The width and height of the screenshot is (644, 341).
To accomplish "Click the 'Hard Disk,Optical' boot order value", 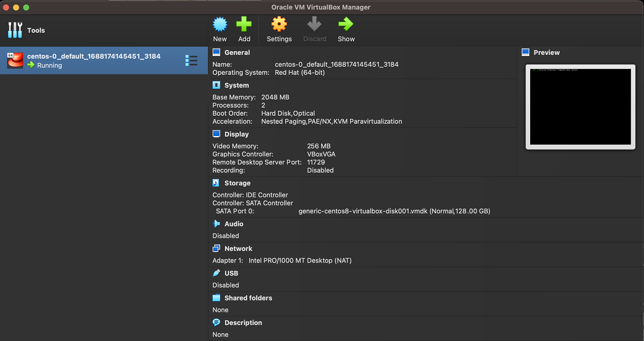I will click(x=288, y=113).
